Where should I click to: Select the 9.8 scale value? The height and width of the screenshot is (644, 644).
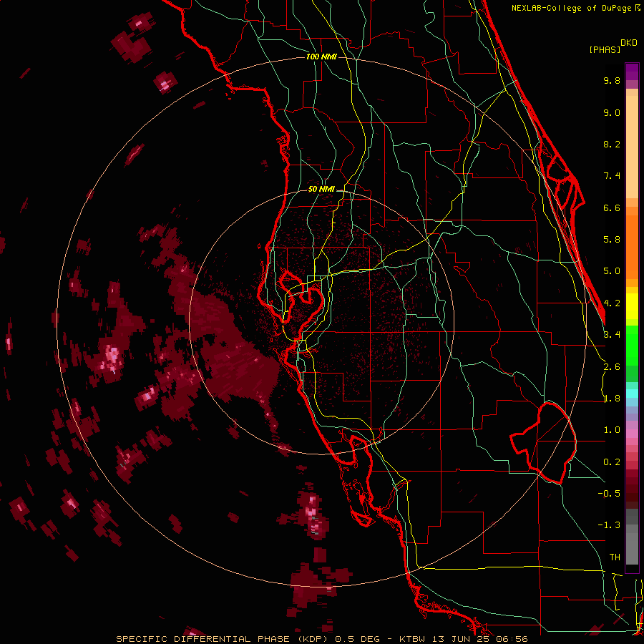tap(612, 80)
